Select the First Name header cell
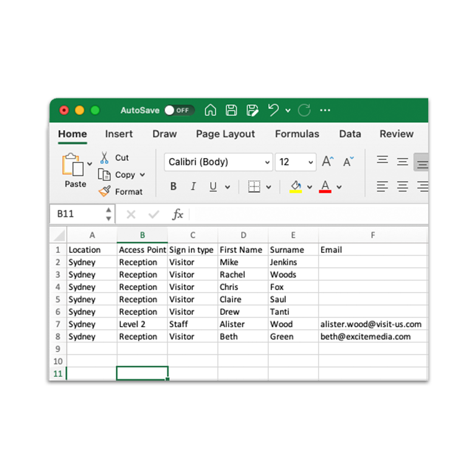 tap(243, 250)
